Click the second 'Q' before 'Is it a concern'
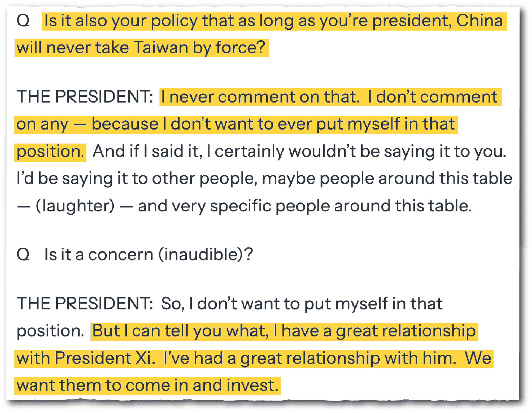This screenshot has width=532, height=413. click(x=23, y=255)
